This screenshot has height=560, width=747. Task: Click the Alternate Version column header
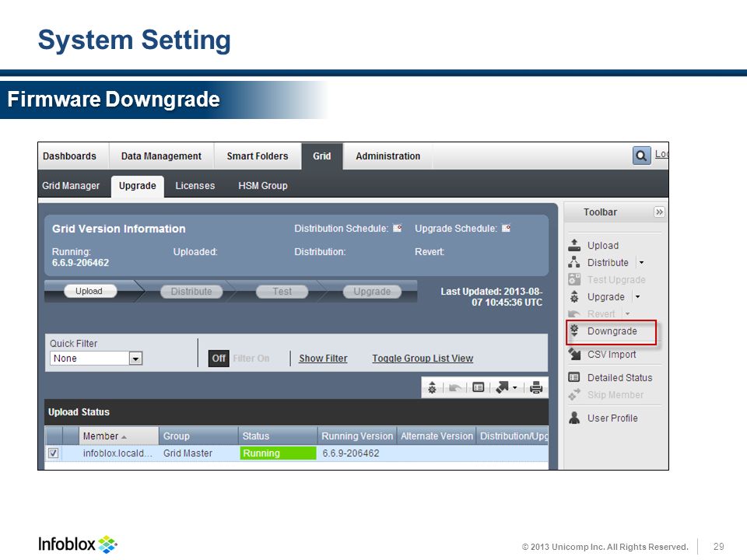pos(437,436)
